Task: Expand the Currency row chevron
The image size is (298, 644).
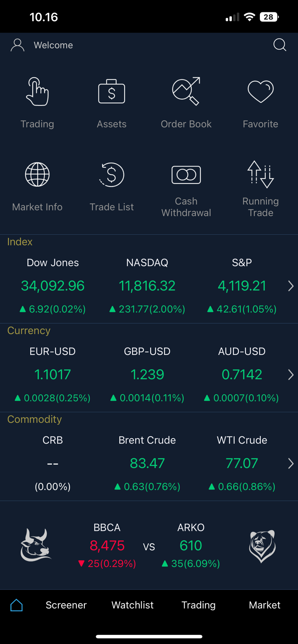Action: click(x=291, y=375)
